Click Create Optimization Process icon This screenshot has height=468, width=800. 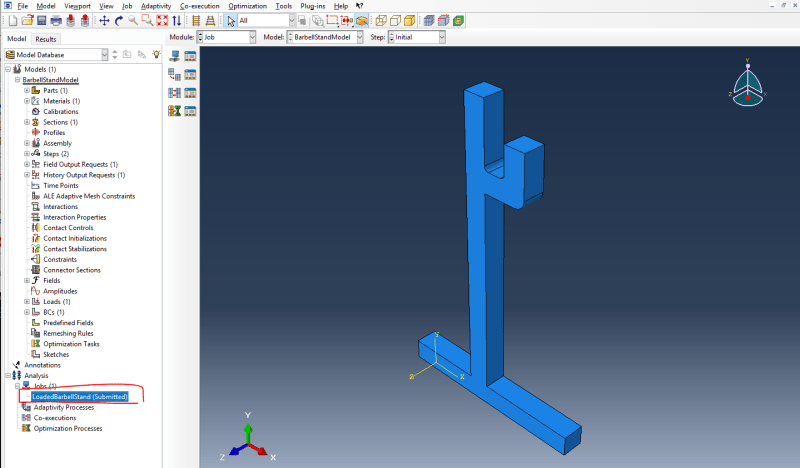(x=174, y=111)
